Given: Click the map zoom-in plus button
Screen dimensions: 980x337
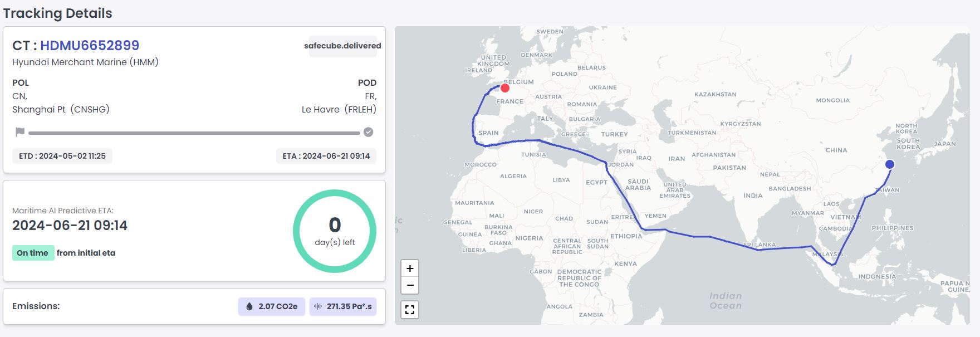Looking at the screenshot, I should click(x=410, y=268).
